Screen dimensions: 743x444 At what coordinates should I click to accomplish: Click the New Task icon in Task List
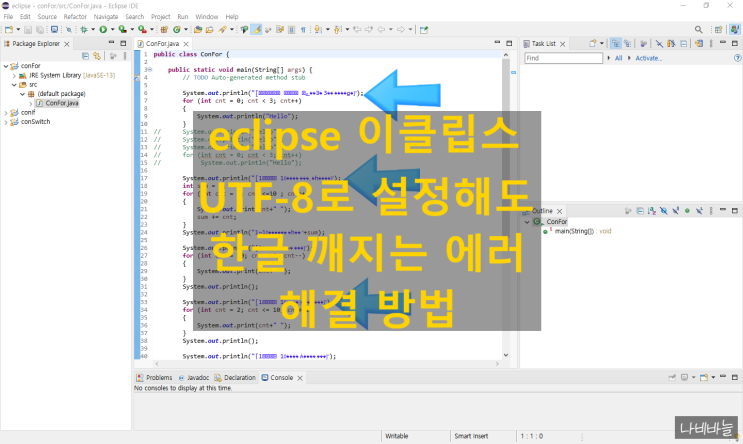point(593,44)
